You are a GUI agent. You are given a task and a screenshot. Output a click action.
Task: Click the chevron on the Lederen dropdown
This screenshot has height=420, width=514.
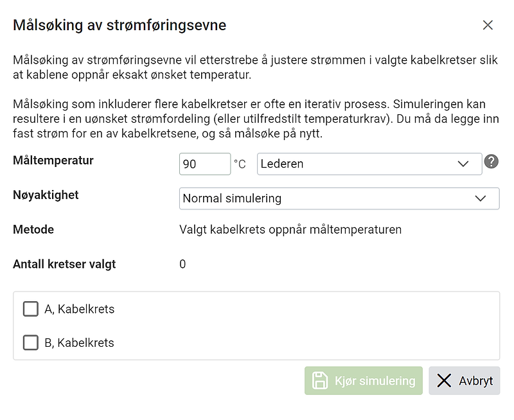click(463, 164)
